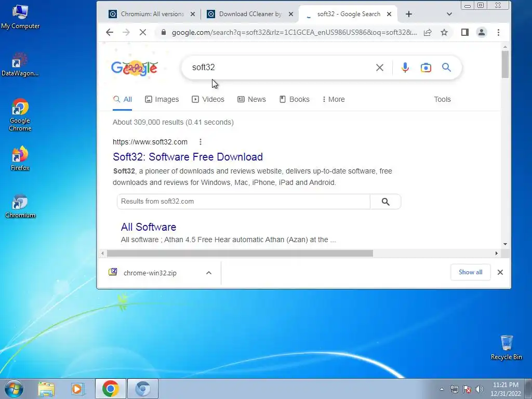The height and width of the screenshot is (399, 532).
Task: Open the chrome-win32.zip download
Action: (x=150, y=273)
